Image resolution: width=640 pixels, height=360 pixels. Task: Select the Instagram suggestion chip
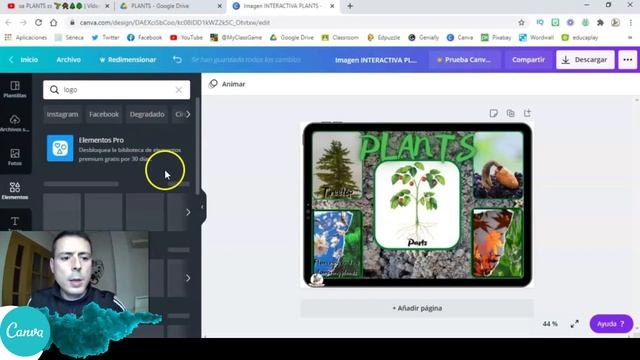pos(62,114)
